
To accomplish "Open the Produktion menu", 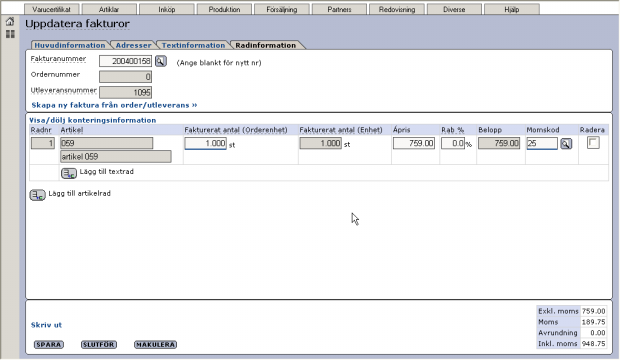I will [x=224, y=9].
